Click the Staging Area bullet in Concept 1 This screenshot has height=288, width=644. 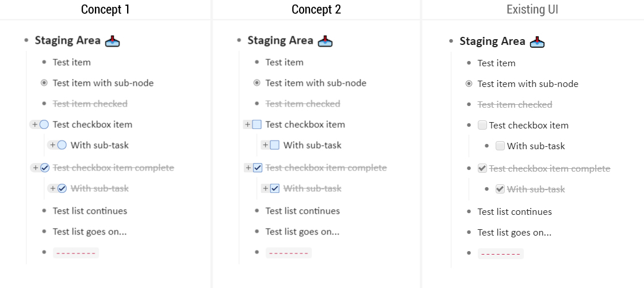click(x=26, y=40)
